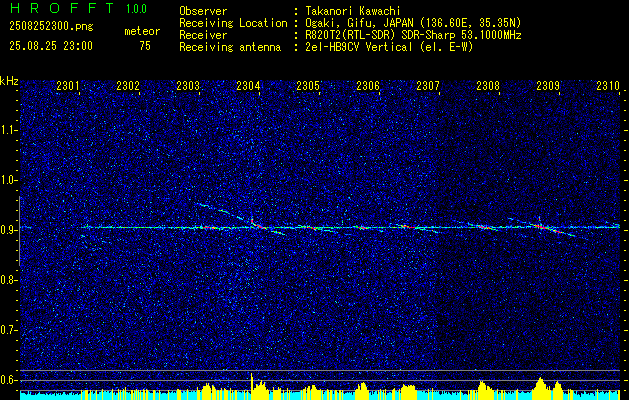The height and width of the screenshot is (400, 629).
Task: Click antenna text 2el-HB9CV Vertical
Action: 359,47
